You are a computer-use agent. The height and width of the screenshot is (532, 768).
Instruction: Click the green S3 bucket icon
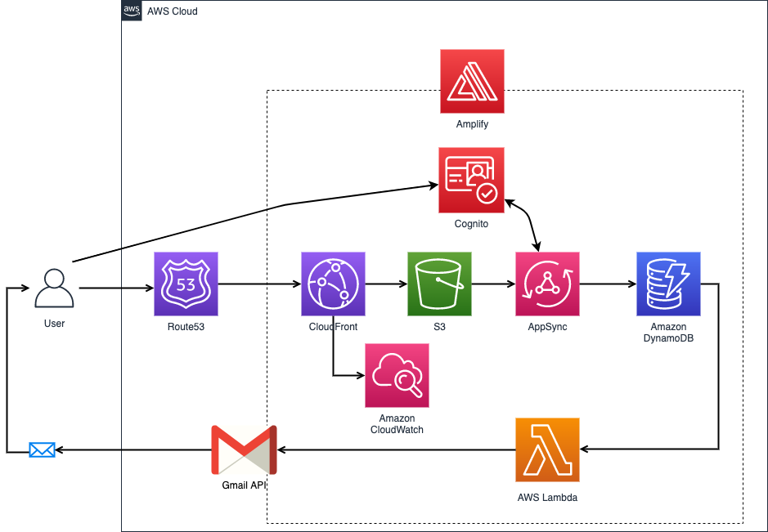coord(439,284)
